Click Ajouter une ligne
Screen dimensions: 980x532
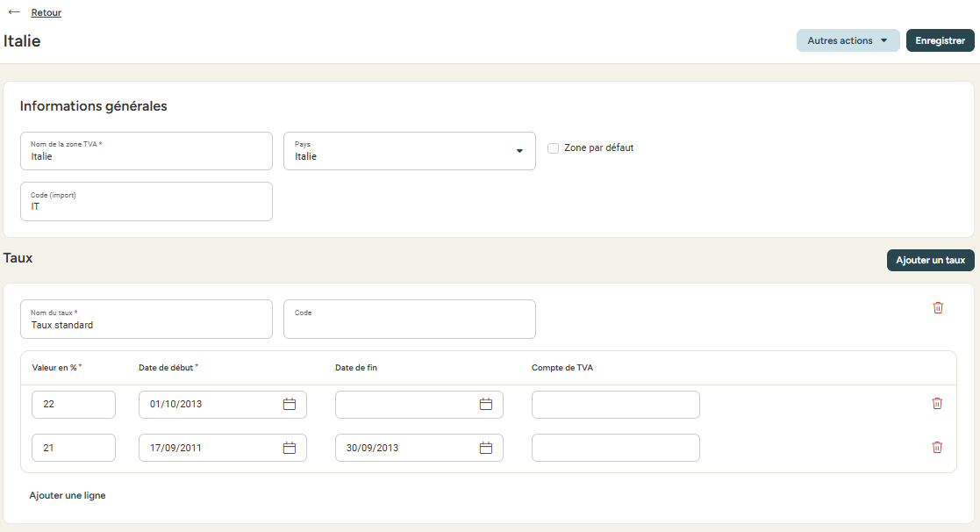click(x=68, y=495)
